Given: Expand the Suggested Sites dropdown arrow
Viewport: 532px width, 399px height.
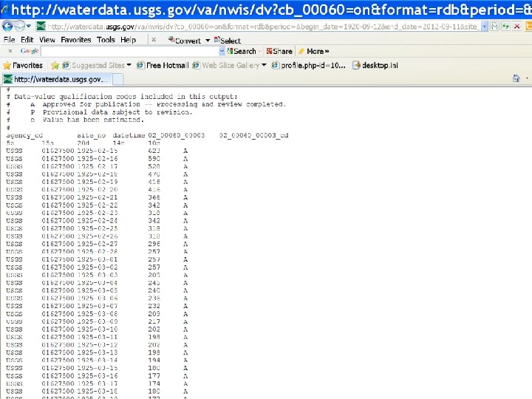Looking at the screenshot, I should (129, 65).
